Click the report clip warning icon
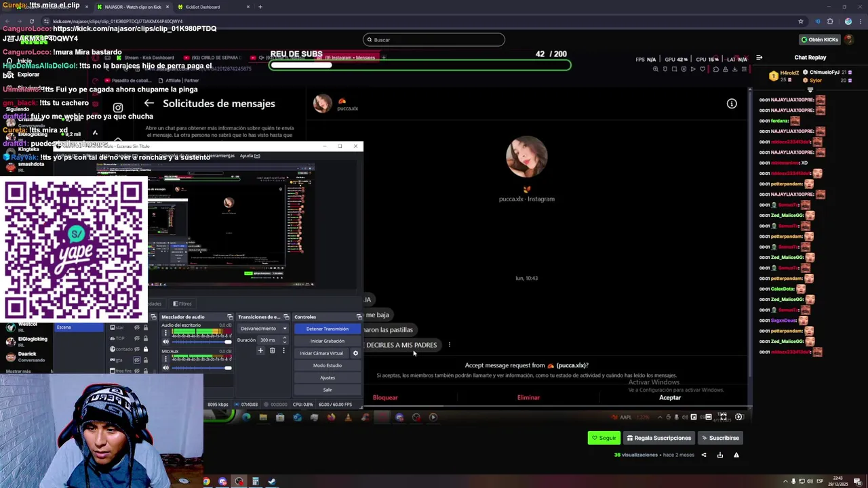 736,455
